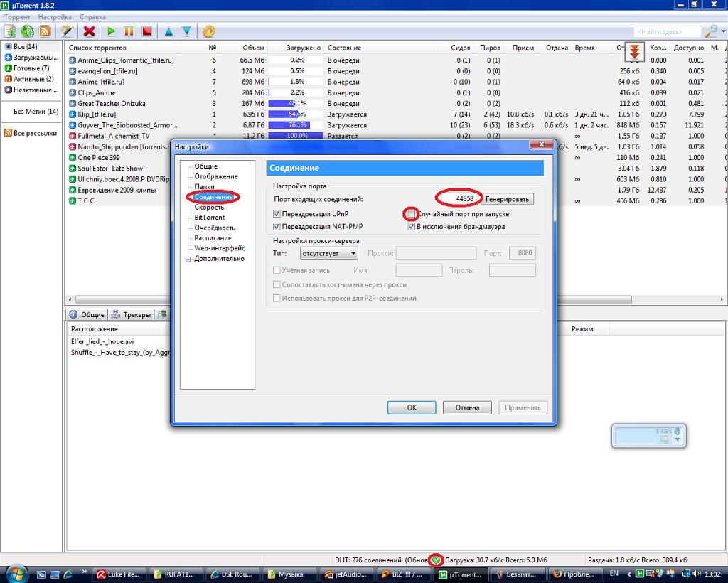Launch Internet Explorer from Quick Launch
This screenshot has height=583, width=728.
[68, 574]
